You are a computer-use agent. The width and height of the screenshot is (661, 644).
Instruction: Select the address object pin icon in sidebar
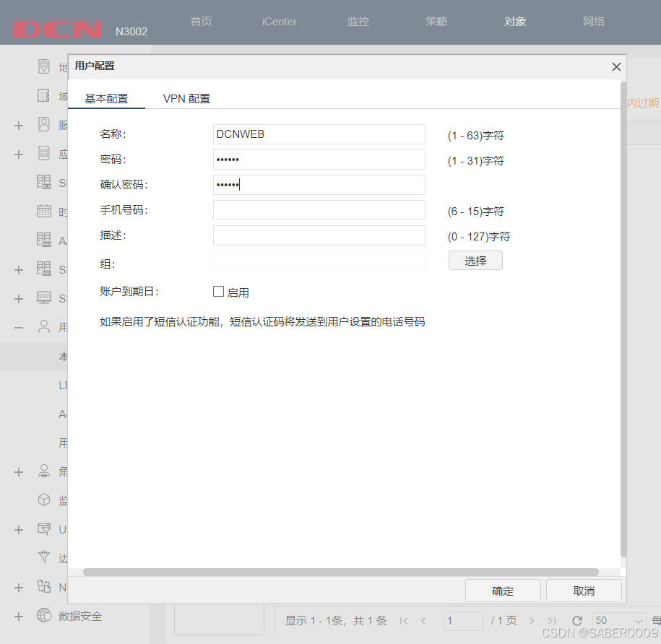[43, 66]
